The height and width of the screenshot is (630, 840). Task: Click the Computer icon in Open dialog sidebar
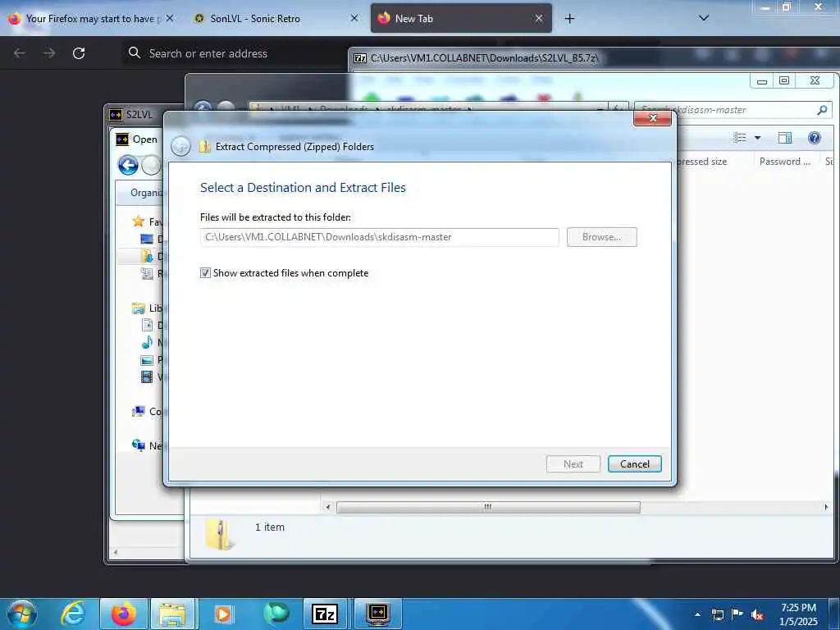tap(138, 412)
